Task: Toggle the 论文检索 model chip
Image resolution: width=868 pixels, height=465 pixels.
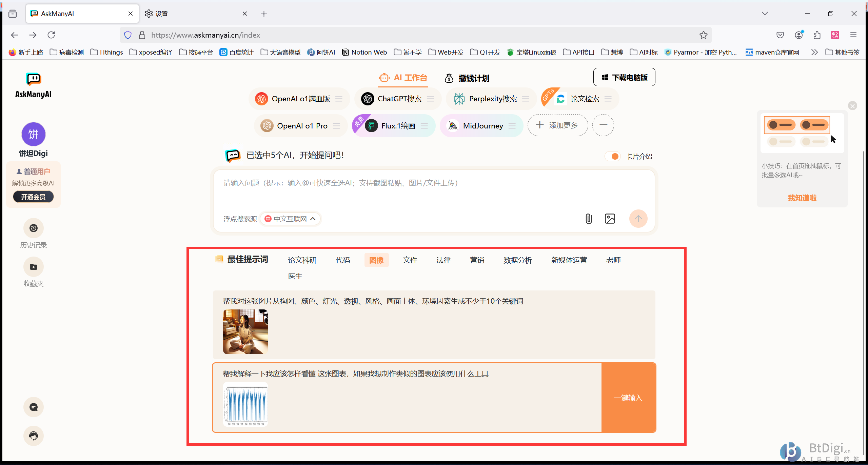Action: tap(580, 99)
